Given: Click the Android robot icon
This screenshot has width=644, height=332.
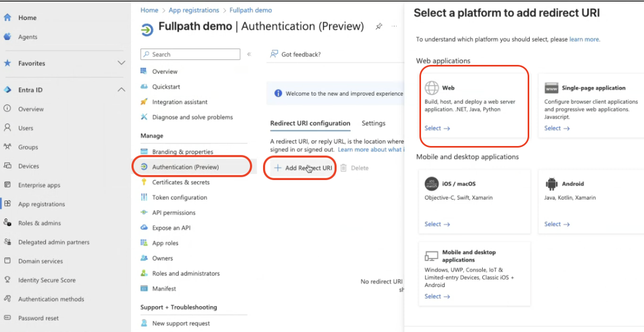Looking at the screenshot, I should coord(551,184).
